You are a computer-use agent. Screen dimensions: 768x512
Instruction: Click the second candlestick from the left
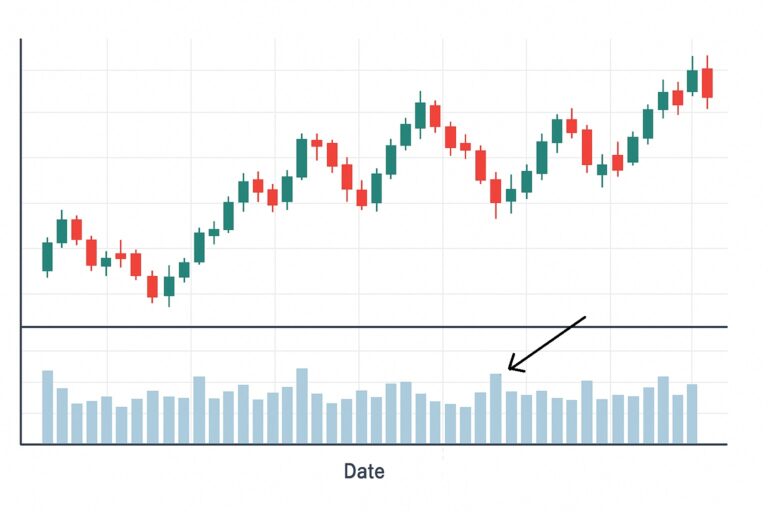[x=62, y=231]
